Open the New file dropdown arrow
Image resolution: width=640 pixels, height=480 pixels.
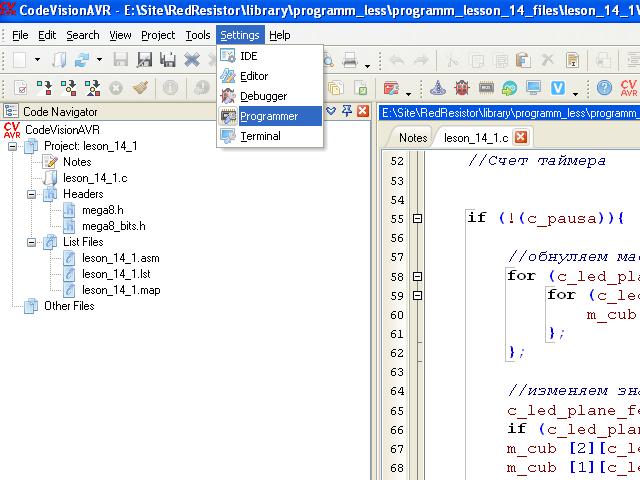(x=37, y=60)
